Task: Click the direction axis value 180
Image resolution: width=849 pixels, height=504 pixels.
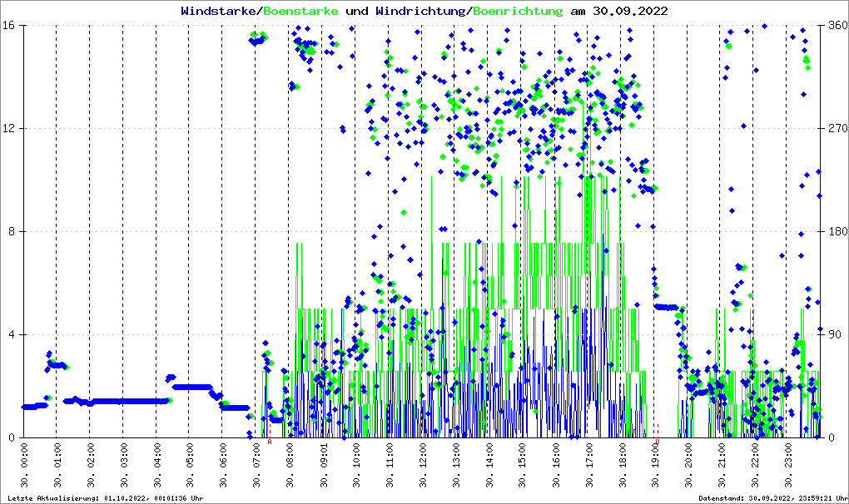Action: pos(838,231)
